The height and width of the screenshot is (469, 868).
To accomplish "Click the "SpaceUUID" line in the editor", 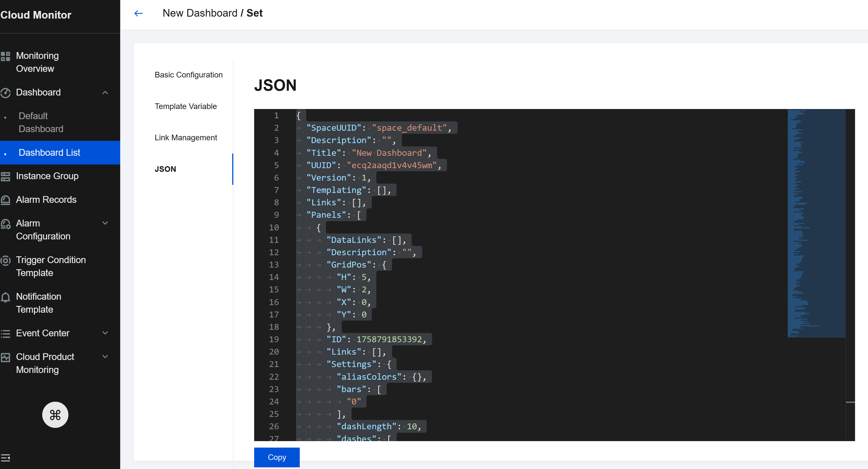I will tap(378, 128).
